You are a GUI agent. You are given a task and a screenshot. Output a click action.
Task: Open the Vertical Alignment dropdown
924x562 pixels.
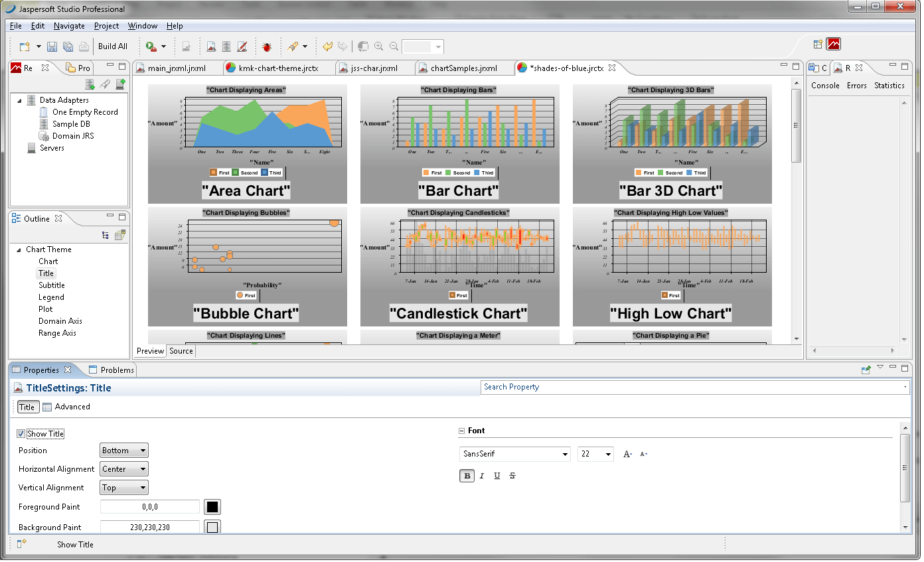point(124,488)
